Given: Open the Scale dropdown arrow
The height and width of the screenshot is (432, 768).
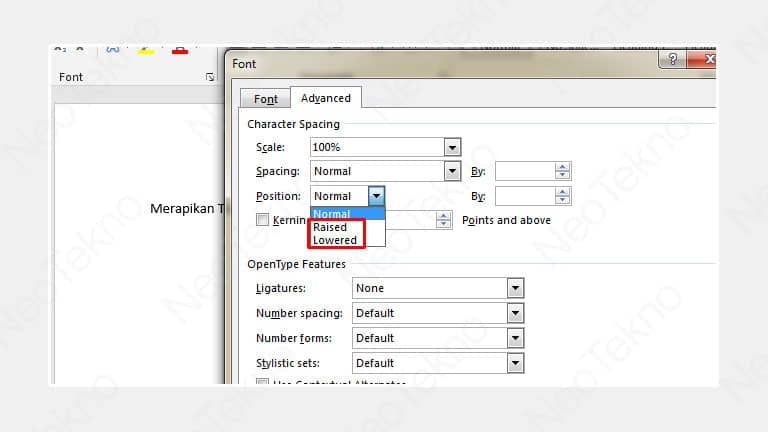Looking at the screenshot, I should [452, 147].
